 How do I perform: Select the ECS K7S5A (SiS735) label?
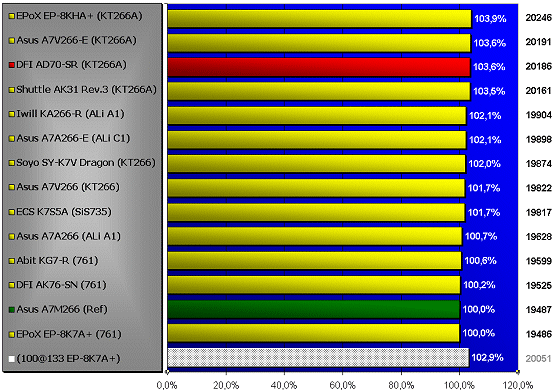pyautogui.click(x=64, y=212)
